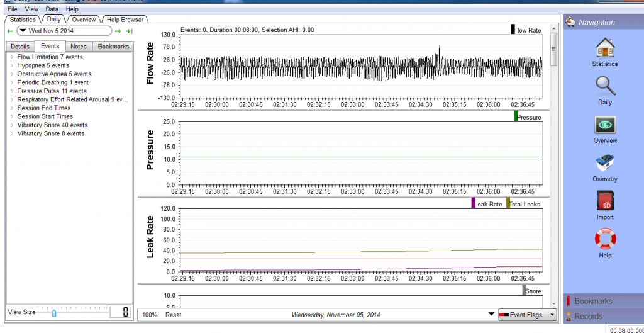Open the date dropdown Wed Nov 5 2014
644x333 pixels.
(x=64, y=31)
